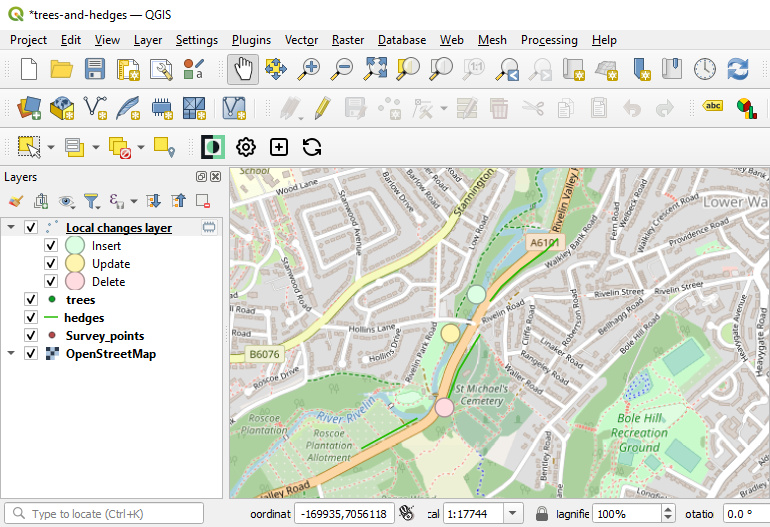Toggle the scale lock padlock
770x527 pixels.
tap(542, 514)
